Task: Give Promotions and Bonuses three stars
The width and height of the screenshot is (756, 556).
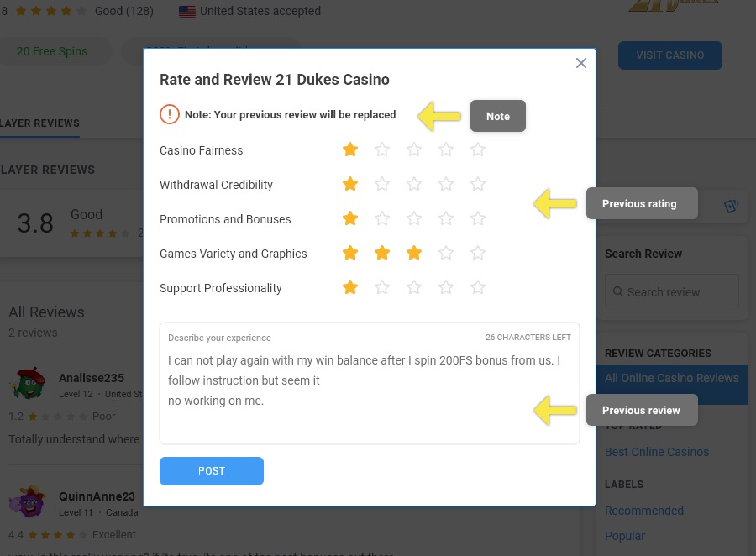Action: pos(414,219)
